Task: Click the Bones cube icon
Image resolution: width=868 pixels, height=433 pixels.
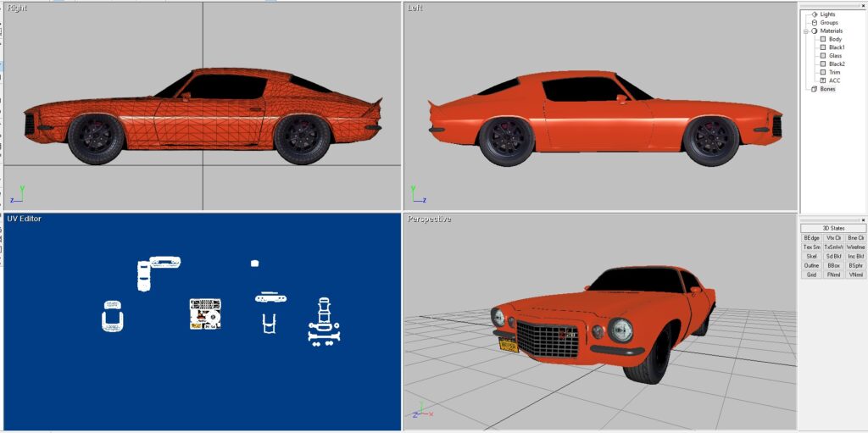Action: [815, 89]
